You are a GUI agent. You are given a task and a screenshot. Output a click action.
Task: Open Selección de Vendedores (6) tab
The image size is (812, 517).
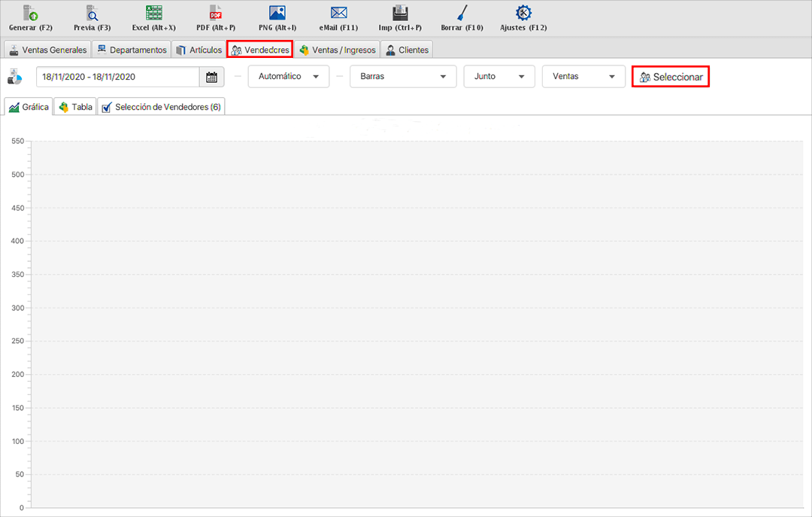[161, 108]
